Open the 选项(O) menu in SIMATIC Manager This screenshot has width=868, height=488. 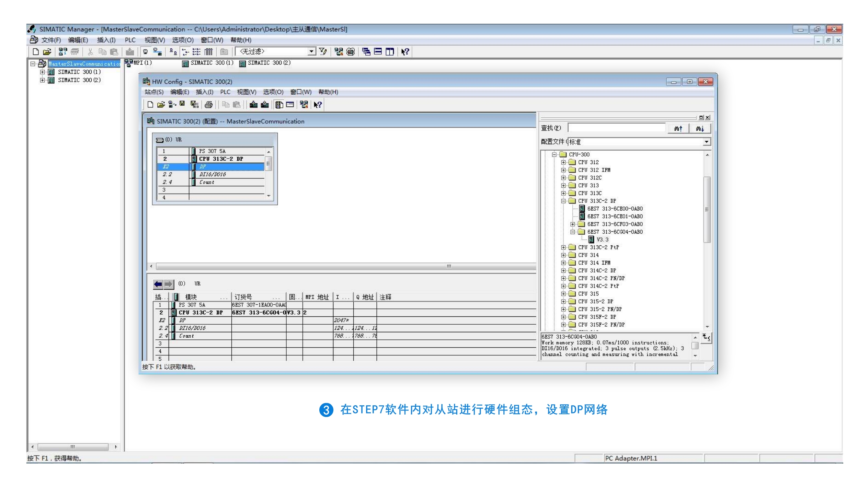point(183,40)
